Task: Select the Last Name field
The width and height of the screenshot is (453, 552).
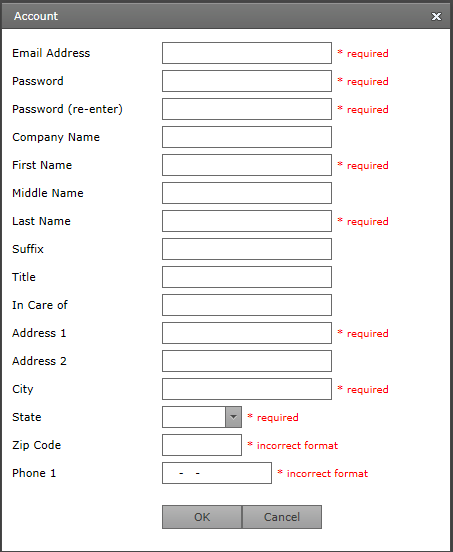Action: (x=247, y=221)
